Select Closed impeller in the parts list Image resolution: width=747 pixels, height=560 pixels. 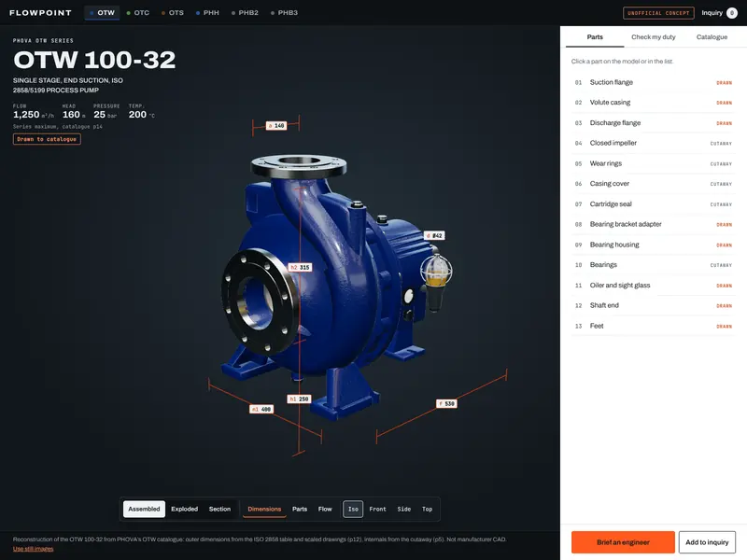pyautogui.click(x=653, y=143)
